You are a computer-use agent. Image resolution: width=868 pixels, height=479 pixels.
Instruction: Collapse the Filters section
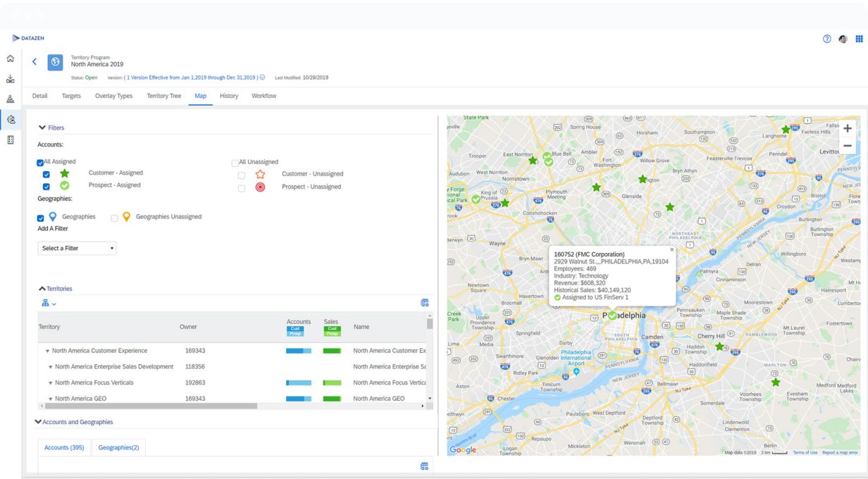click(x=43, y=127)
